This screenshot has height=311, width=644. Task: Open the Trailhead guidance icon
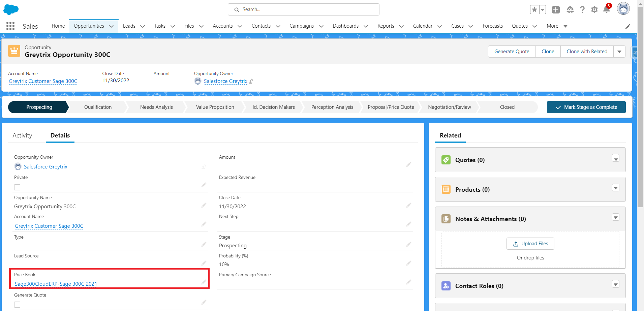pyautogui.click(x=570, y=10)
